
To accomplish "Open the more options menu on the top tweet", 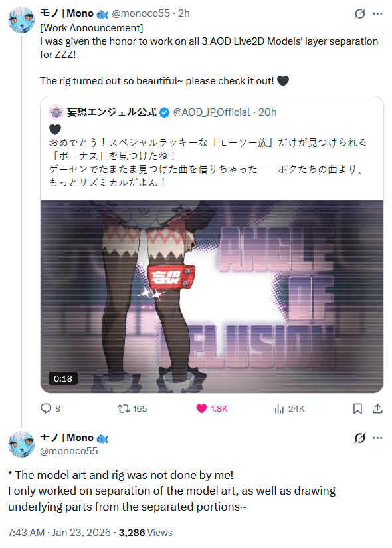I will click(377, 13).
